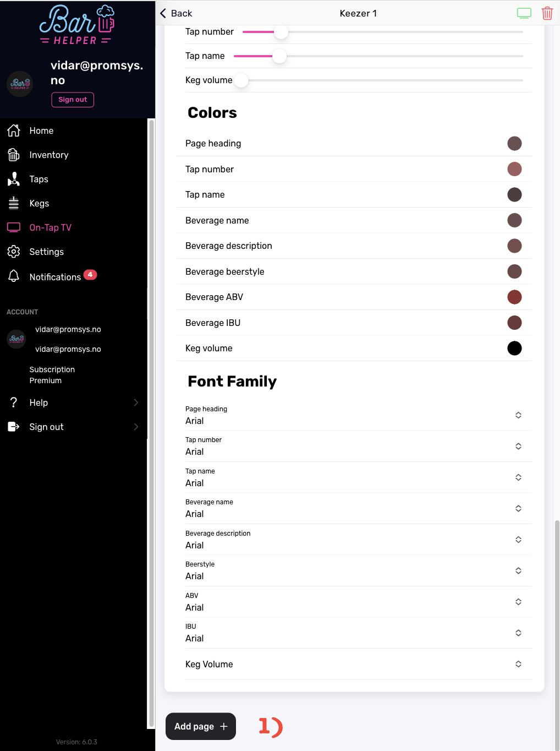Open the Page heading font dropdown

point(518,415)
